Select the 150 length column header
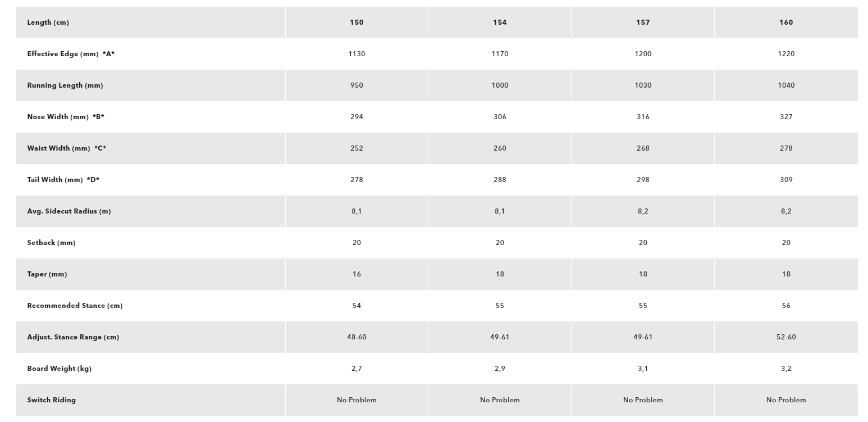Image resolution: width=868 pixels, height=422 pixels. pos(357,22)
